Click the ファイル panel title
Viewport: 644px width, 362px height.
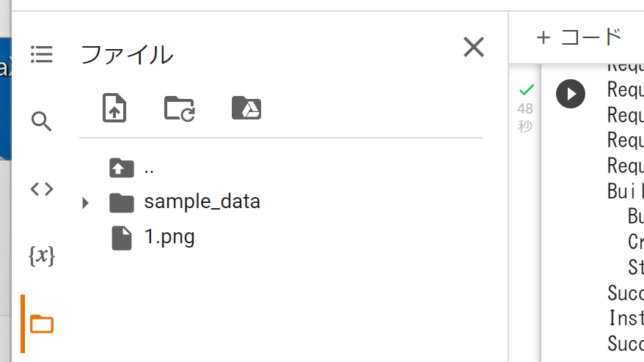127,54
